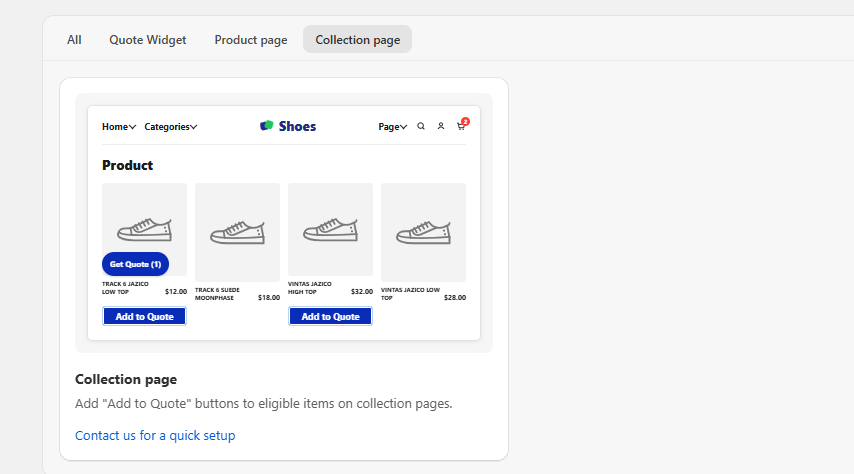The height and width of the screenshot is (474, 854).
Task: Click Add to Quote under Track 6 Jazico
Action: click(x=144, y=317)
